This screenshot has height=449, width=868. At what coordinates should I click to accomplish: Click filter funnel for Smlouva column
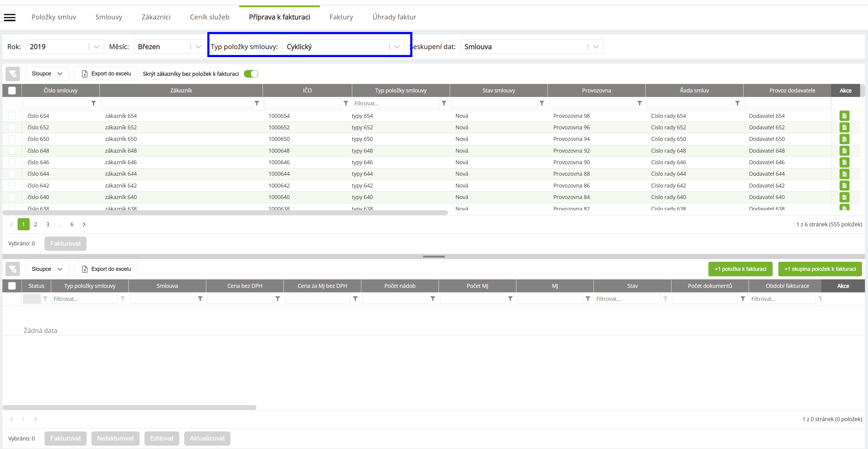tap(200, 299)
